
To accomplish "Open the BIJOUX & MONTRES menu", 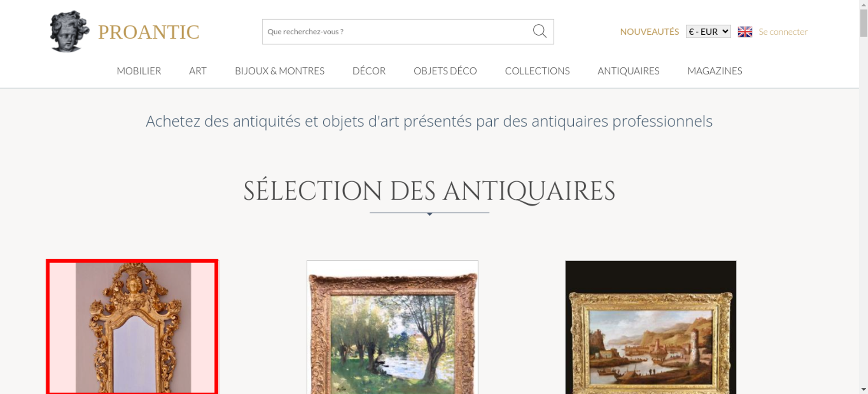I will click(x=279, y=71).
